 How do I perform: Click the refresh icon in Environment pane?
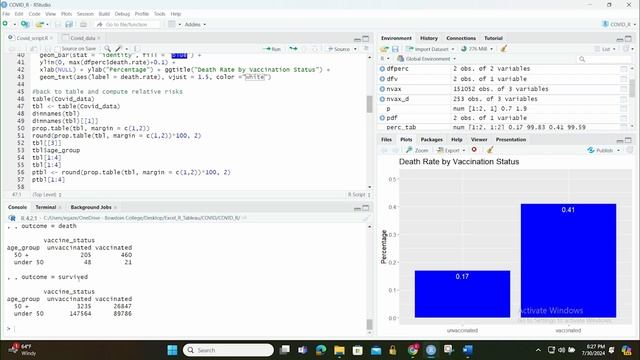pyautogui.click(x=627, y=49)
